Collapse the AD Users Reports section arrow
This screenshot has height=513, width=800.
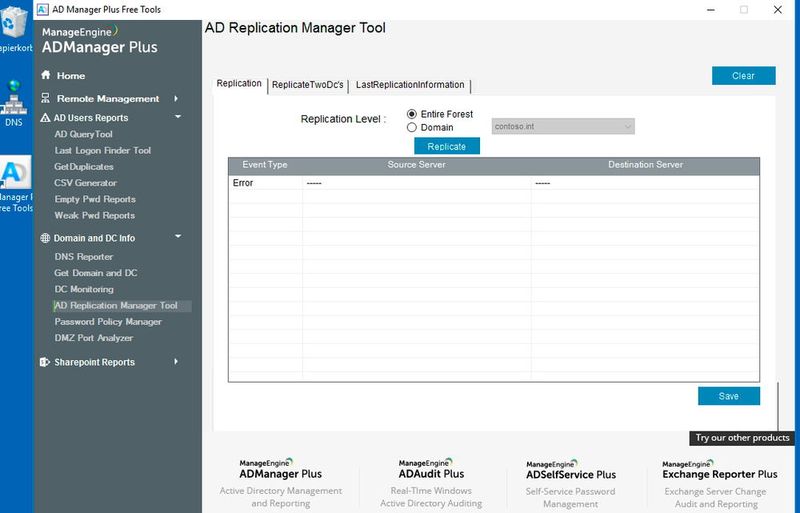(177, 118)
